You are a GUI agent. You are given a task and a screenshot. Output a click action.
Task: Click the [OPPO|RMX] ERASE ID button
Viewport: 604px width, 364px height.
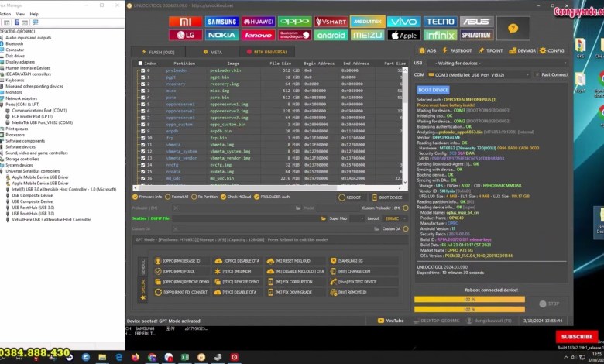184,261
